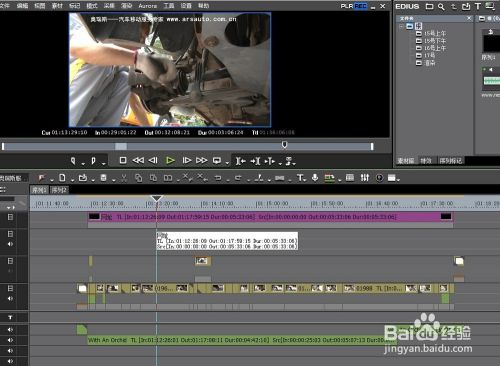Click the Rewind button
500x366 pixels.
click(138, 160)
